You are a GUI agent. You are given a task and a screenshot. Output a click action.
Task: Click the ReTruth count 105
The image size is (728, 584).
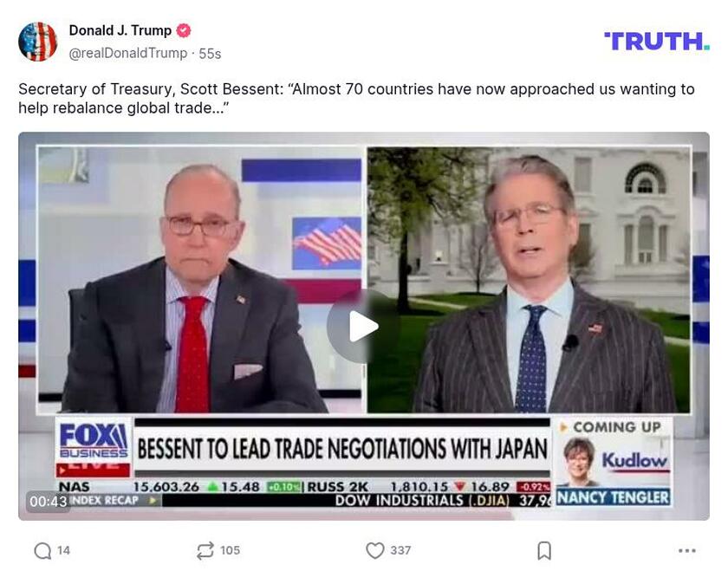point(230,550)
